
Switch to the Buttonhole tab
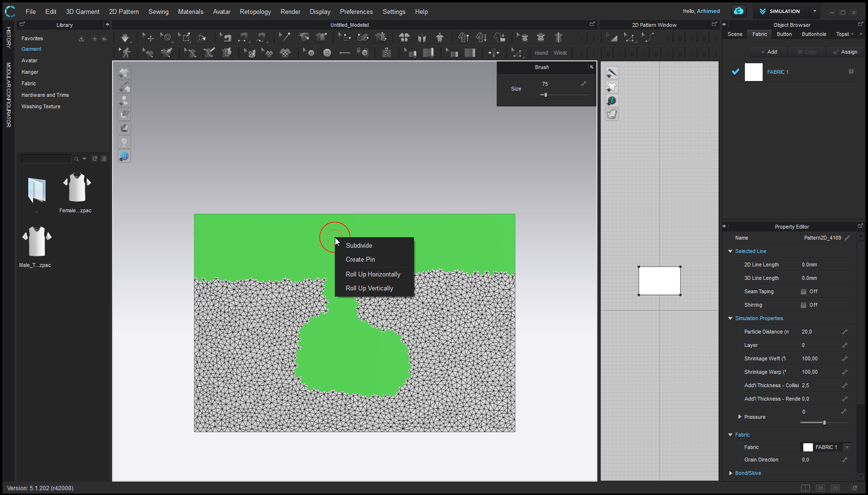[813, 34]
